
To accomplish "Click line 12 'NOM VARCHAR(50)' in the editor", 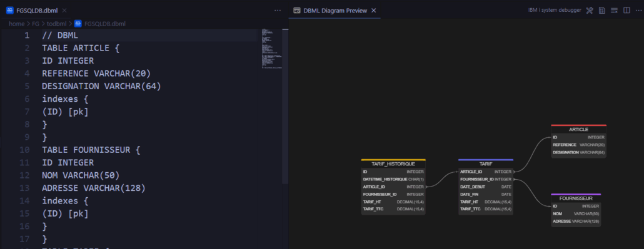I will tap(81, 175).
